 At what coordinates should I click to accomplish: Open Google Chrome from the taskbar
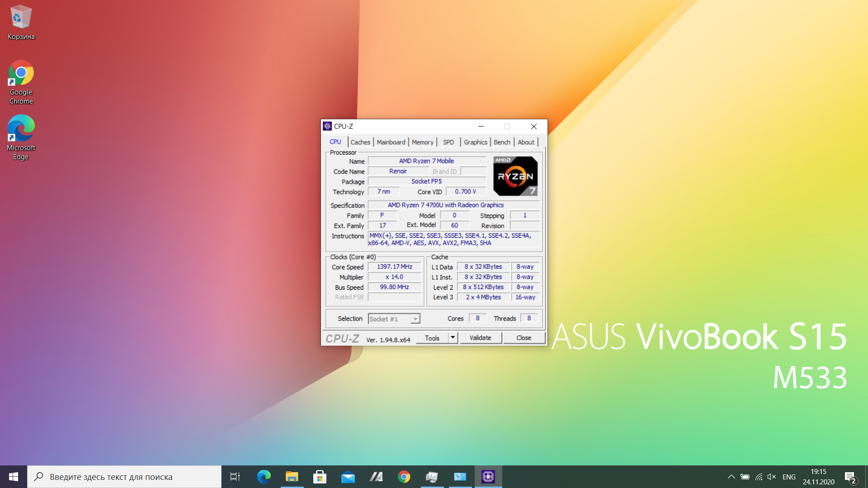tap(404, 477)
